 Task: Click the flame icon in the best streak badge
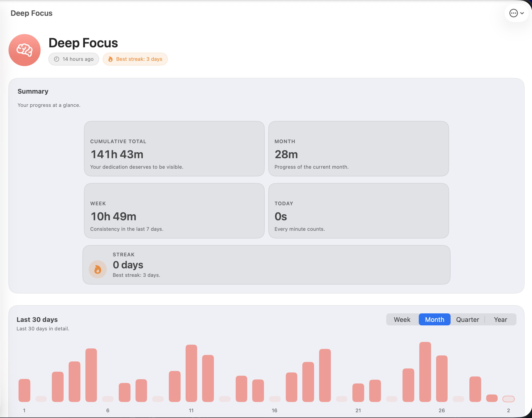coord(110,59)
